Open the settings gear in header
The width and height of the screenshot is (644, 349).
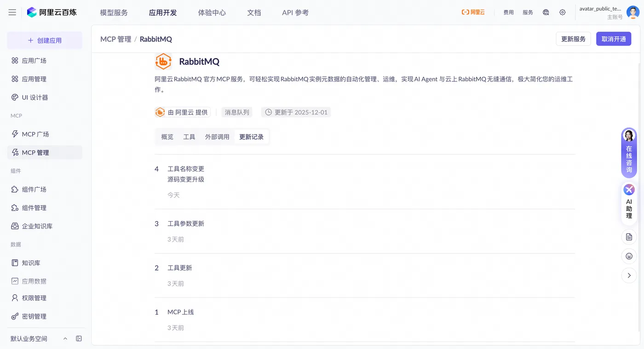563,12
